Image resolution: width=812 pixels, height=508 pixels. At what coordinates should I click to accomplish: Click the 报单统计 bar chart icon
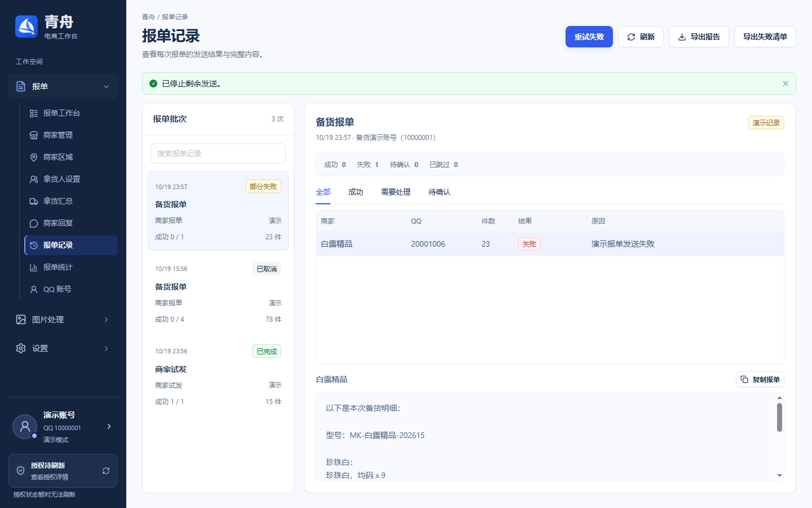[34, 267]
